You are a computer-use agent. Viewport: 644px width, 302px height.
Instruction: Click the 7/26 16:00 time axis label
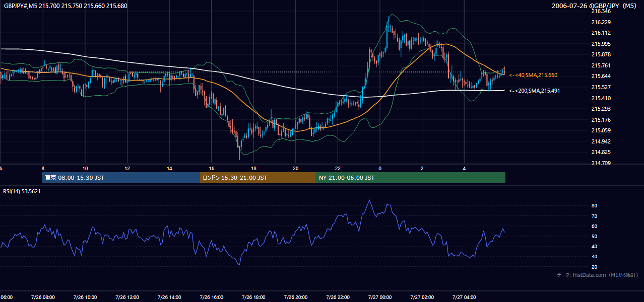pyautogui.click(x=211, y=297)
